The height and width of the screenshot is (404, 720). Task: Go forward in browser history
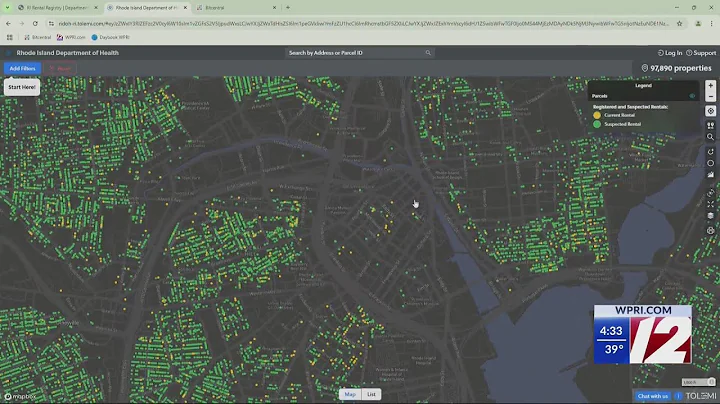click(22, 23)
